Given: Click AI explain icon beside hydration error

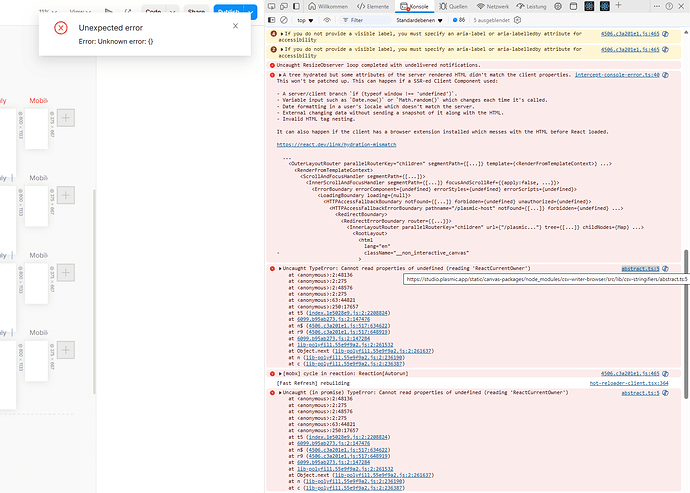Looking at the screenshot, I should point(665,75).
